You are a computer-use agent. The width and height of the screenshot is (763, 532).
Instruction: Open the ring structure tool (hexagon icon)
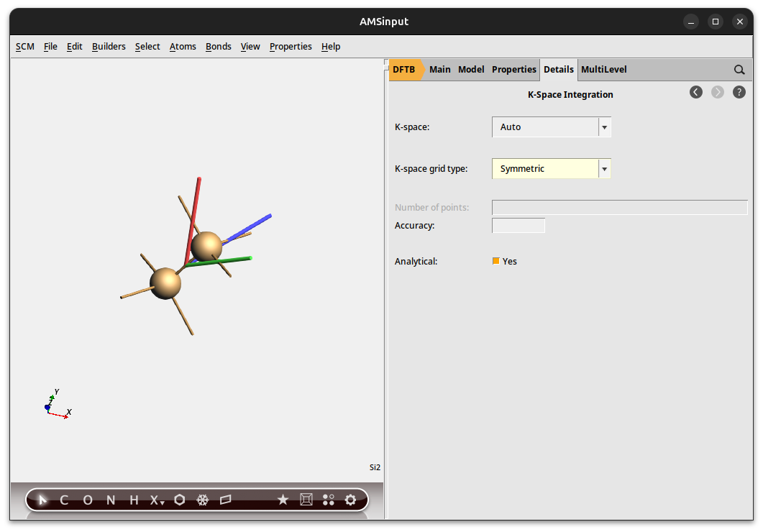[179, 500]
